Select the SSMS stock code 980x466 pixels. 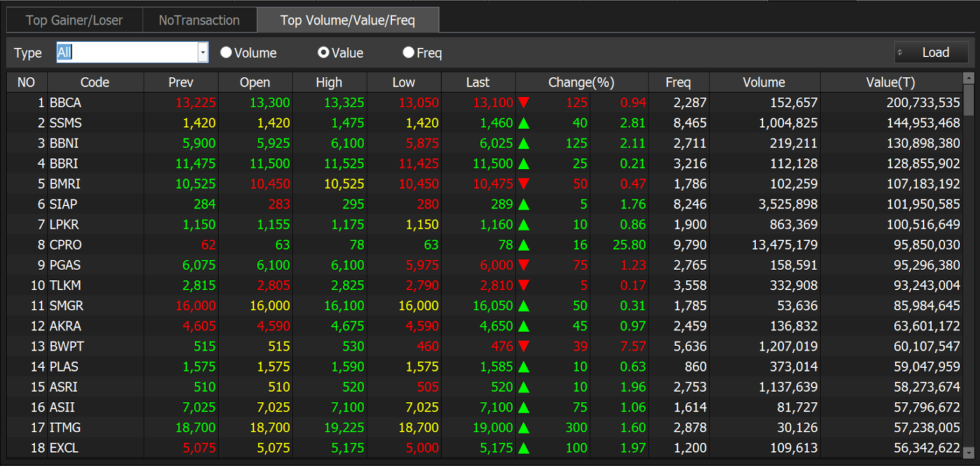[x=66, y=123]
